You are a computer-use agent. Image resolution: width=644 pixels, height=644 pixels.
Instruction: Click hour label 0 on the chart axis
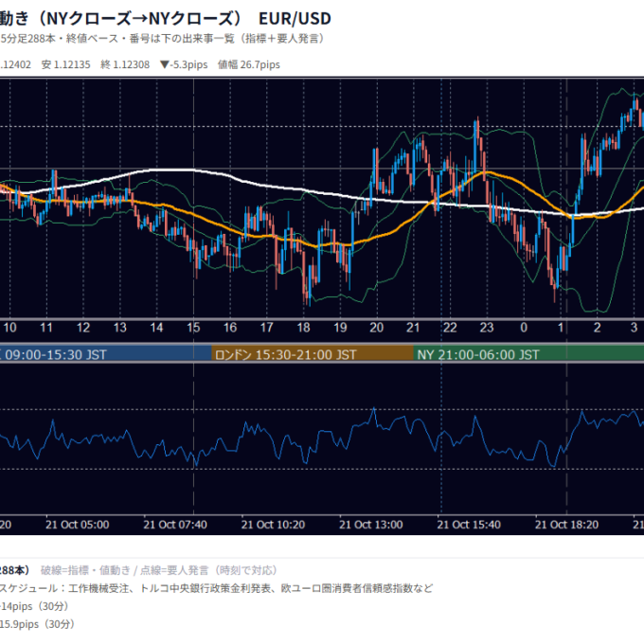pos(524,328)
